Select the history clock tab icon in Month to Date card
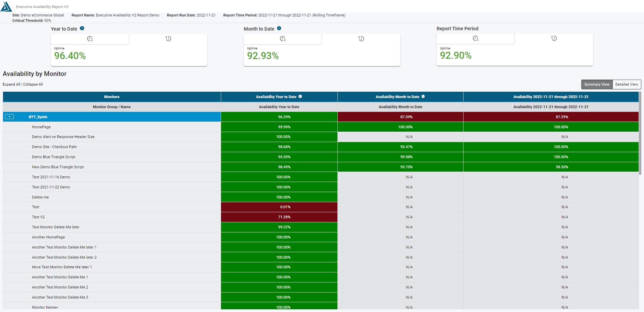 (361, 39)
